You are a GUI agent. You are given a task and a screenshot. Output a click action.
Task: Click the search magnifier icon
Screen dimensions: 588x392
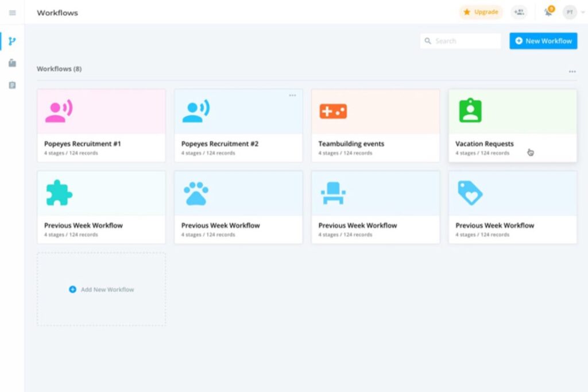point(427,41)
